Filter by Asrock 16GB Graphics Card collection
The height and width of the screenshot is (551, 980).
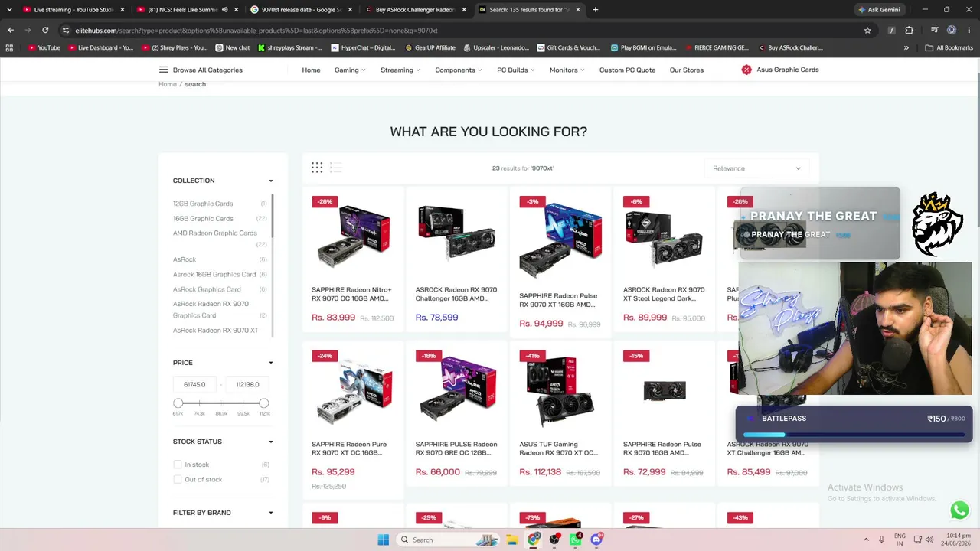point(214,274)
